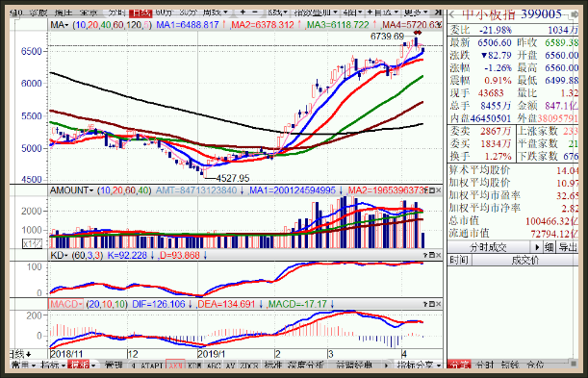Select the AV indicator tab

(x=230, y=365)
